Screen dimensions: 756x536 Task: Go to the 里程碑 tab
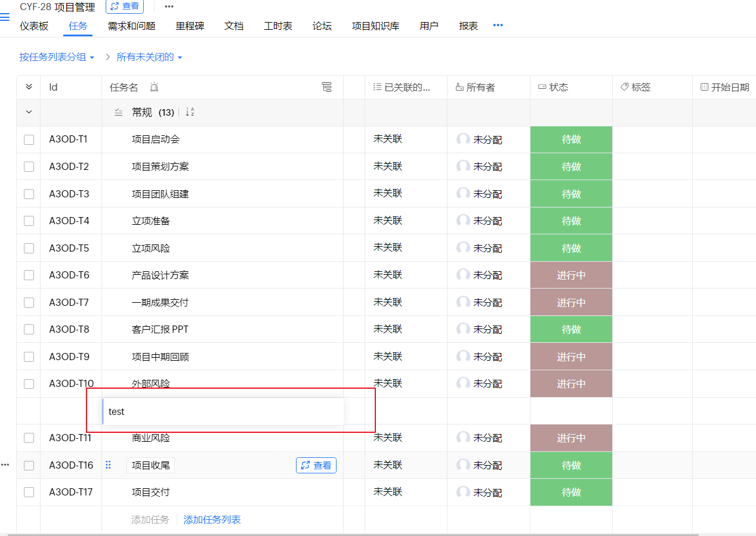(190, 26)
